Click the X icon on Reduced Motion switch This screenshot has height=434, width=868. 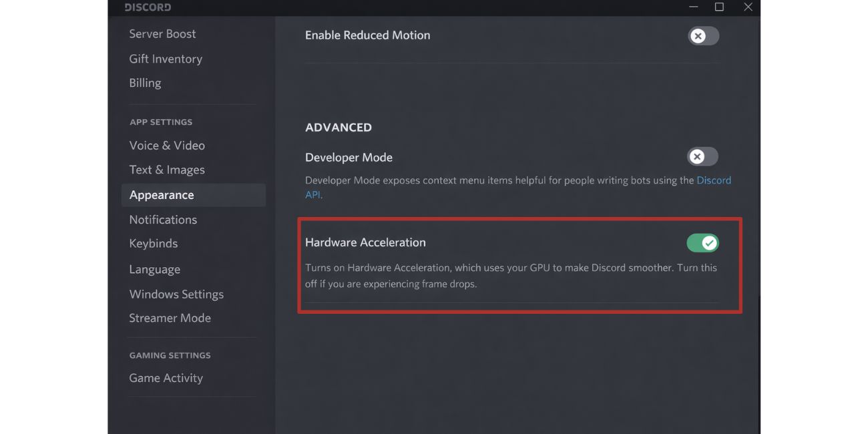point(697,35)
